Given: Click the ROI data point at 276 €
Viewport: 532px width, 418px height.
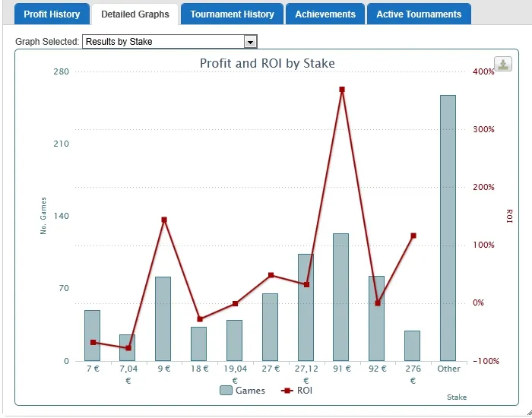Looking at the screenshot, I should (x=413, y=236).
